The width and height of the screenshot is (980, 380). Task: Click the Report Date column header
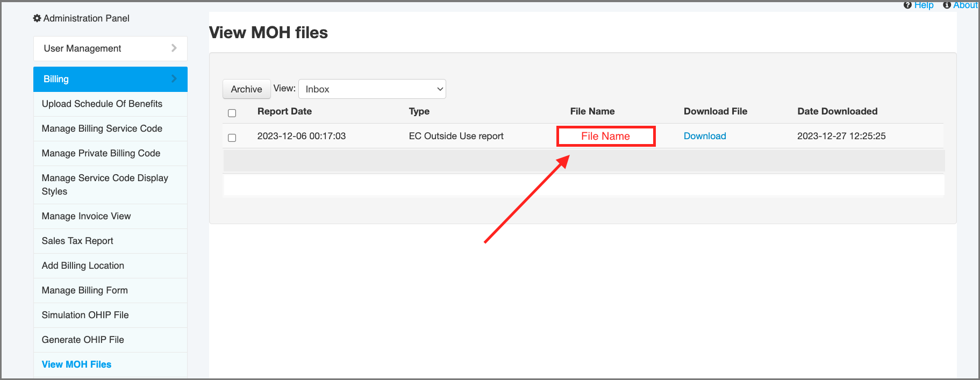pos(284,111)
